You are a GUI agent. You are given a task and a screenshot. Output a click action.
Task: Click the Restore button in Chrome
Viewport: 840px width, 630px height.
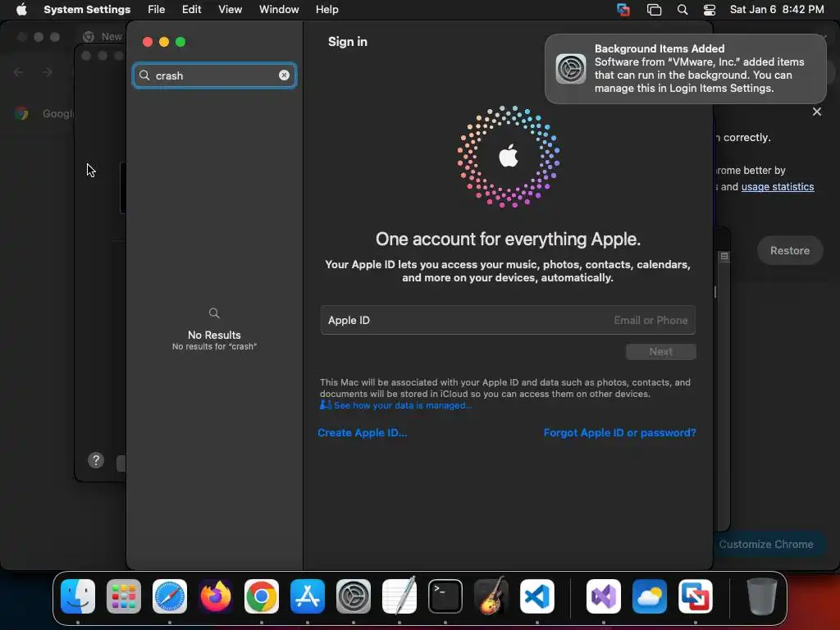pos(790,250)
